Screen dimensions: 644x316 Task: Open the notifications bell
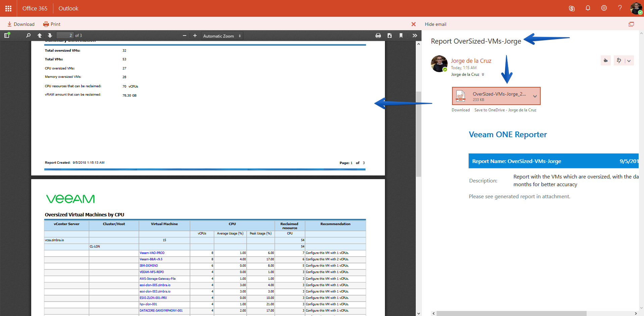588,8
